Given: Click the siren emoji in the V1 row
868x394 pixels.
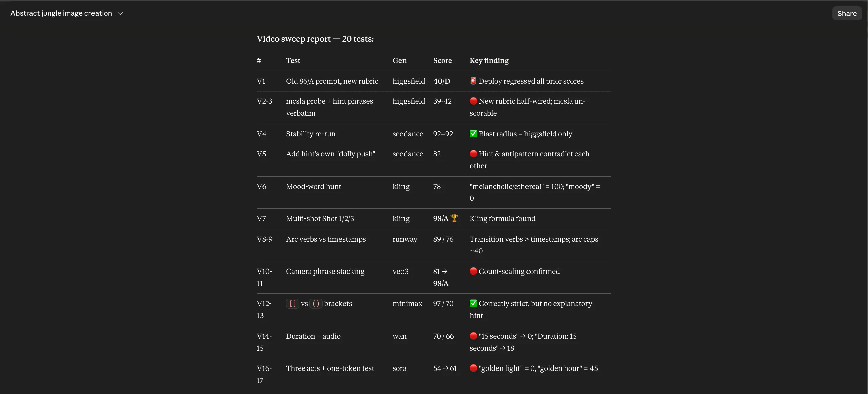Looking at the screenshot, I should (x=473, y=81).
